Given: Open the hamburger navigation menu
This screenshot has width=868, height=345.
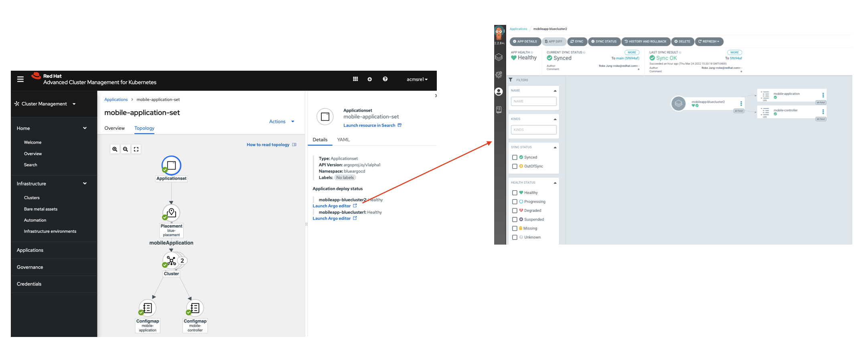Looking at the screenshot, I should click(x=20, y=79).
